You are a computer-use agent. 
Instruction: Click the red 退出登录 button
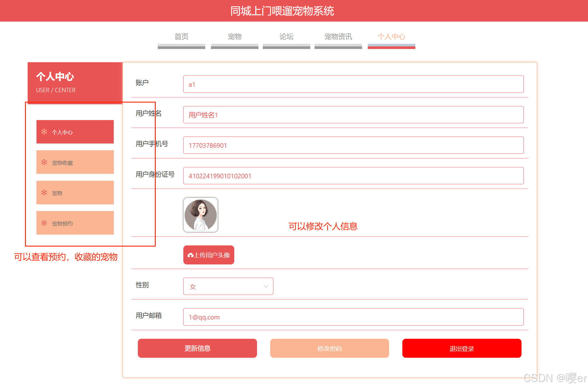461,348
